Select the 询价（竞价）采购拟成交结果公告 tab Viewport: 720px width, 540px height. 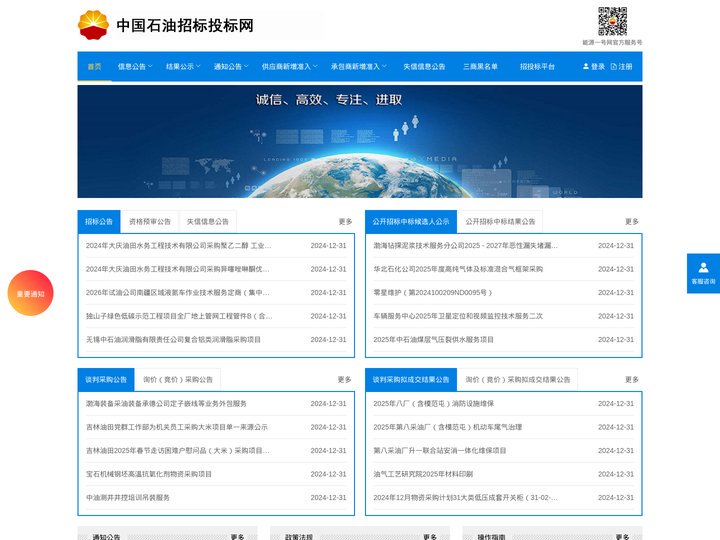click(x=518, y=380)
